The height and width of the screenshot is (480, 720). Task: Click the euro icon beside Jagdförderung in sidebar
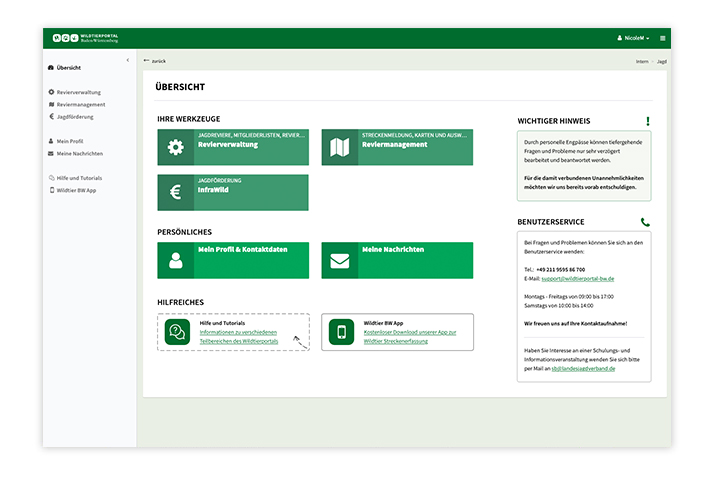pyautogui.click(x=51, y=117)
